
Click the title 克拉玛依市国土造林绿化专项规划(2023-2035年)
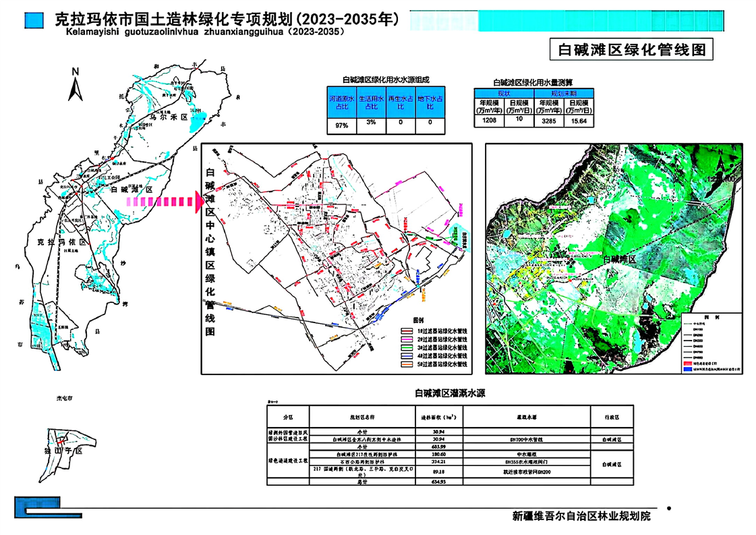(x=227, y=20)
